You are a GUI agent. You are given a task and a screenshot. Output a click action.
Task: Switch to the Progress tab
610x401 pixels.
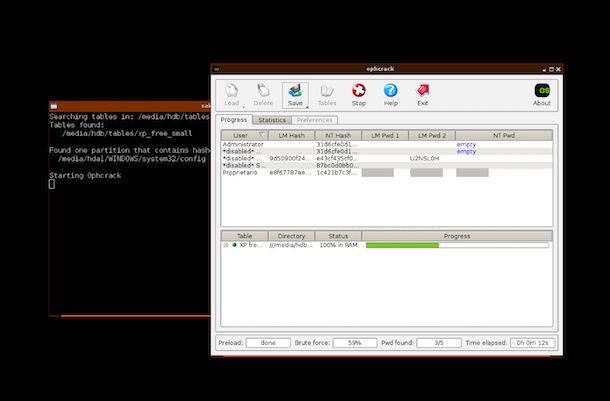pos(234,120)
